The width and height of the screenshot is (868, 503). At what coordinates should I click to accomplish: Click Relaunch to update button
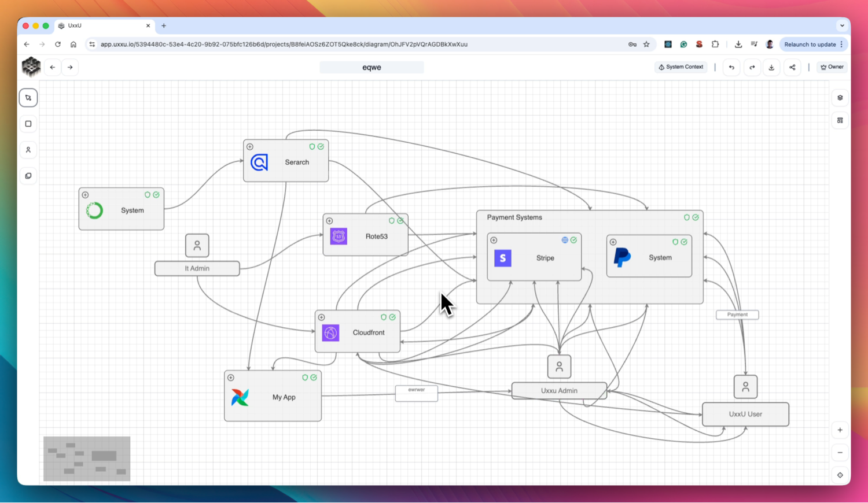pyautogui.click(x=810, y=45)
